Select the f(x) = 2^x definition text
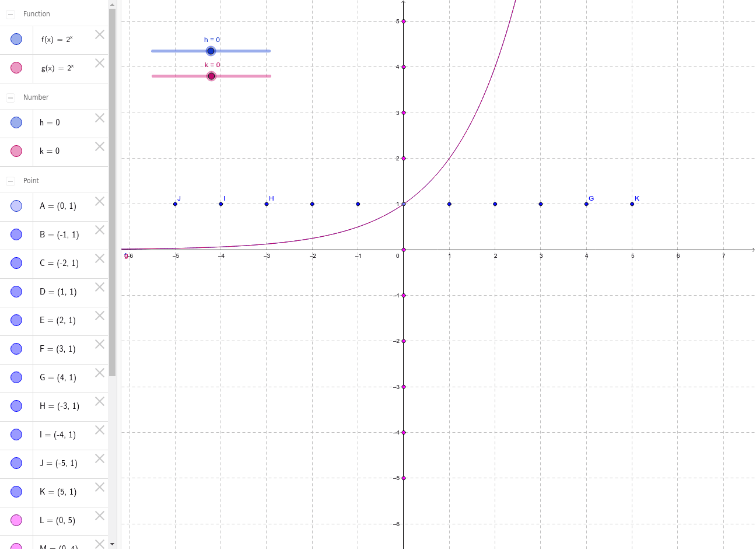Viewport: 756px width, 550px height. click(x=57, y=40)
